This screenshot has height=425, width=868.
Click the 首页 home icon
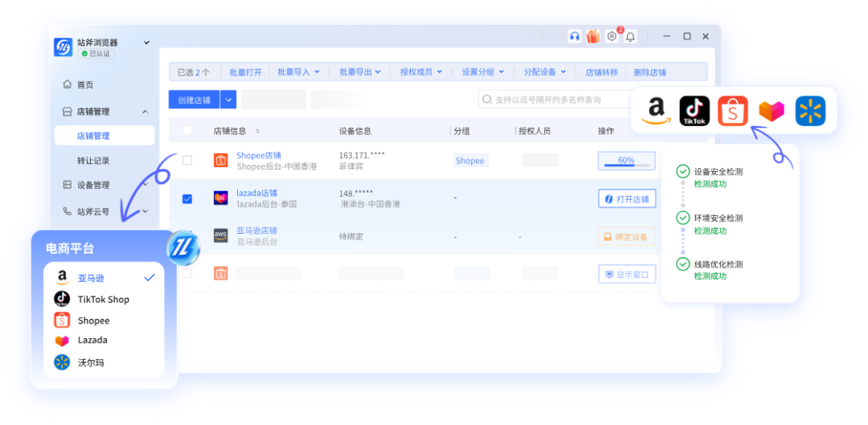coord(67,84)
